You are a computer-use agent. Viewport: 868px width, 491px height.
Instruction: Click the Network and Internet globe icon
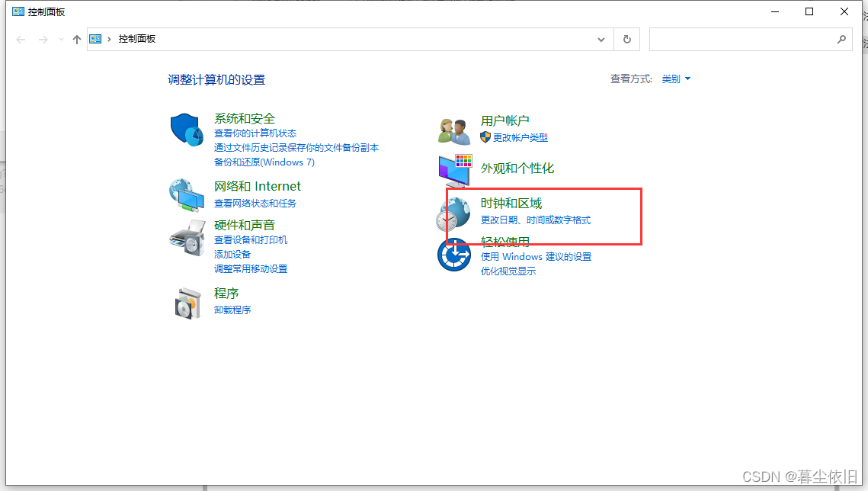[187, 195]
